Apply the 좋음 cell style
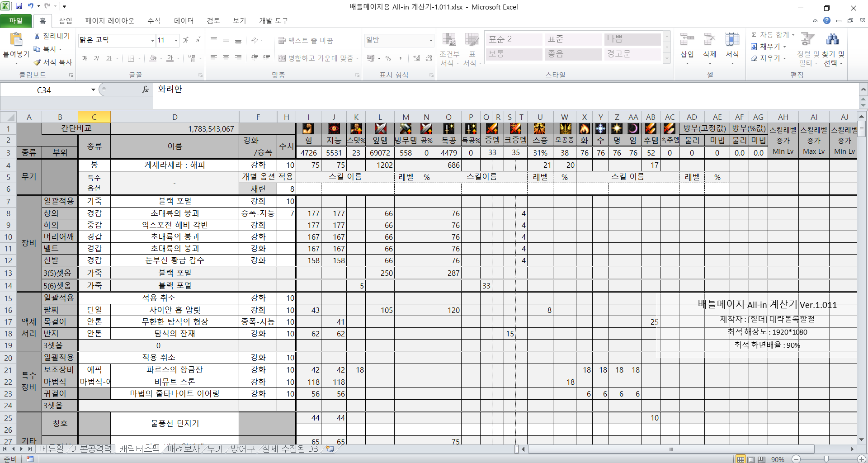868x463 pixels. (x=573, y=54)
